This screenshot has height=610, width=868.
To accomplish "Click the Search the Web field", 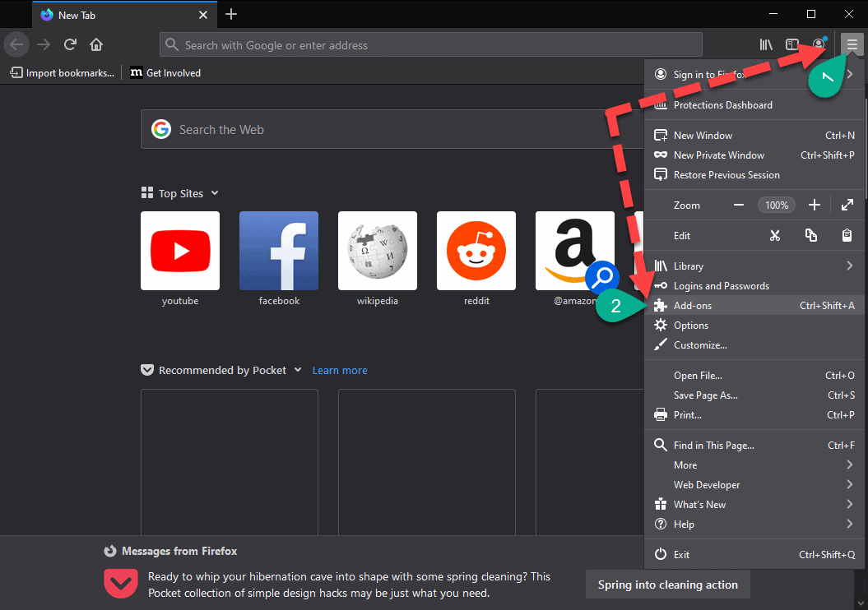I will pyautogui.click(x=392, y=129).
